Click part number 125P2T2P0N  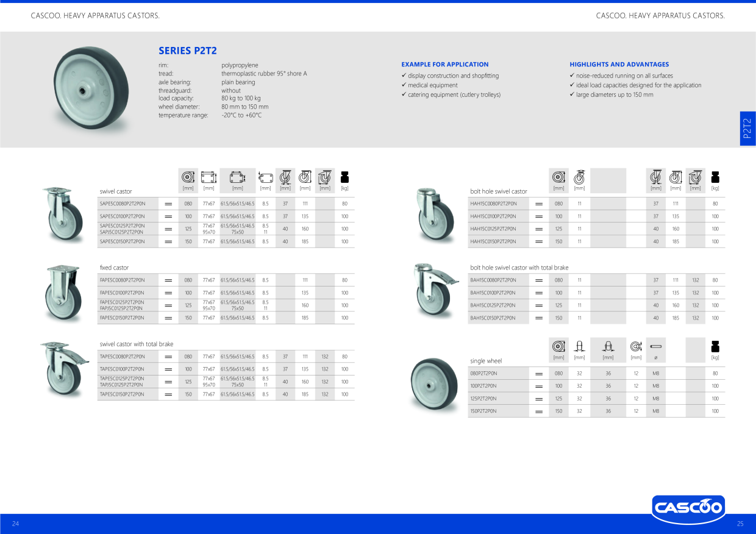coord(483,399)
